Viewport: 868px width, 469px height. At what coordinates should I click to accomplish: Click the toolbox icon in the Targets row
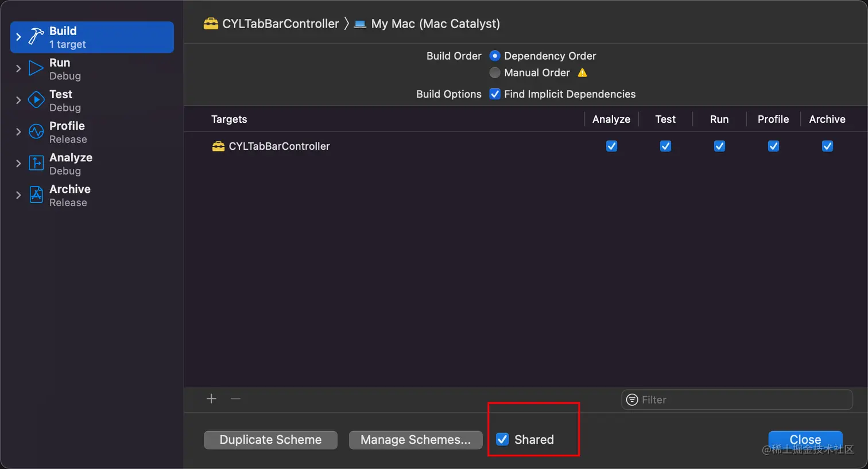218,146
